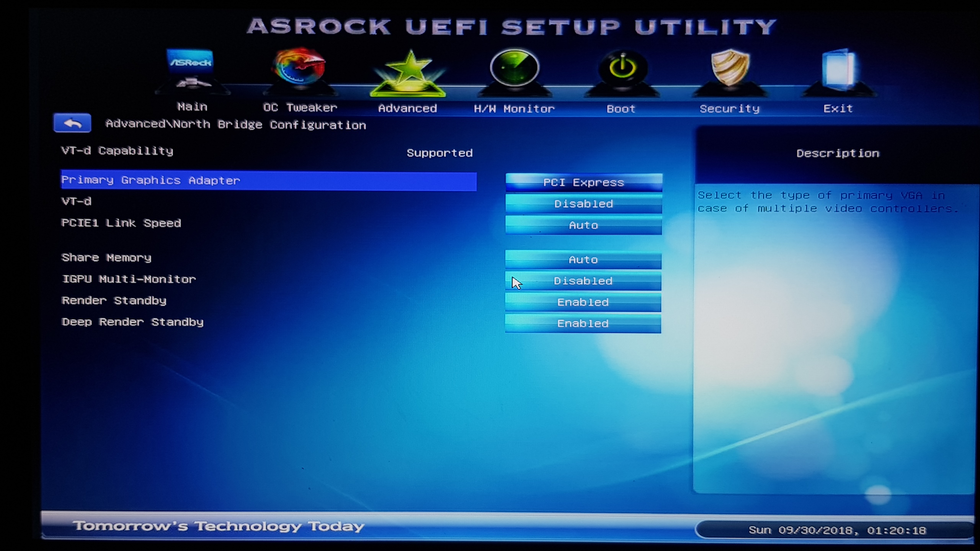The image size is (980, 551).
Task: Change IGPU Multi-Monitor Disabled value
Action: (583, 281)
